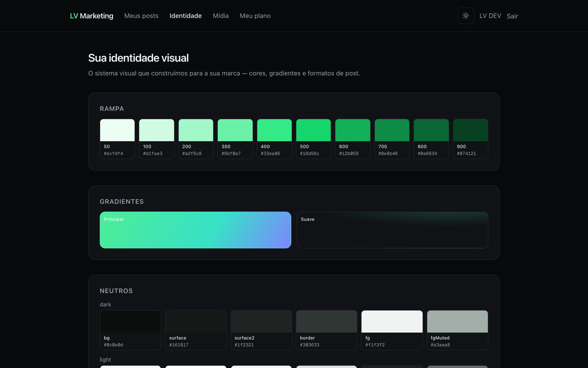The width and height of the screenshot is (588, 368).
Task: Open the Identidade tab
Action: 185,16
